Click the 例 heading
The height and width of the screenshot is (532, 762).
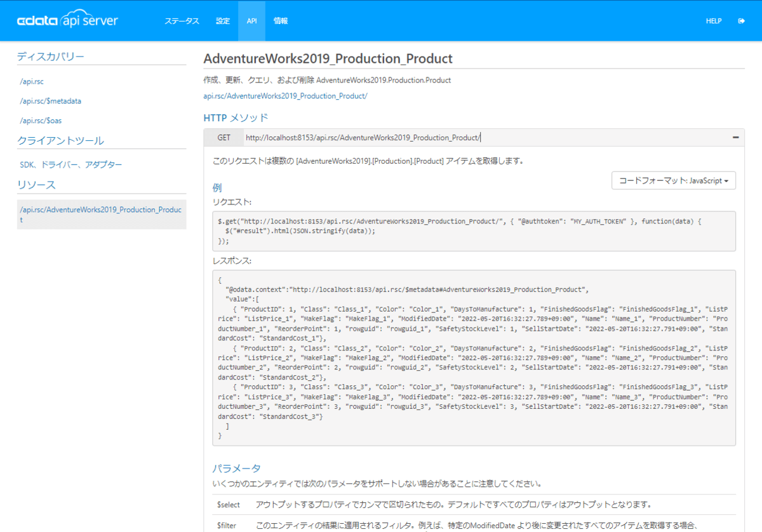click(217, 188)
